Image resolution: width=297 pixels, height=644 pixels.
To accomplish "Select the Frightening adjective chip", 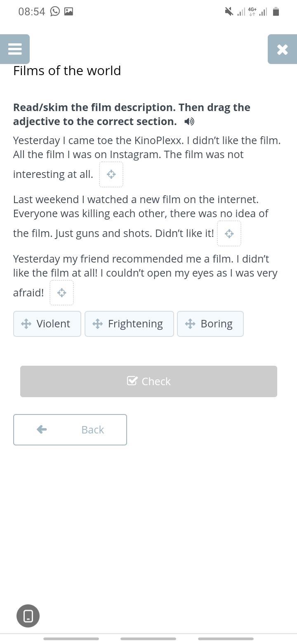I will (129, 324).
